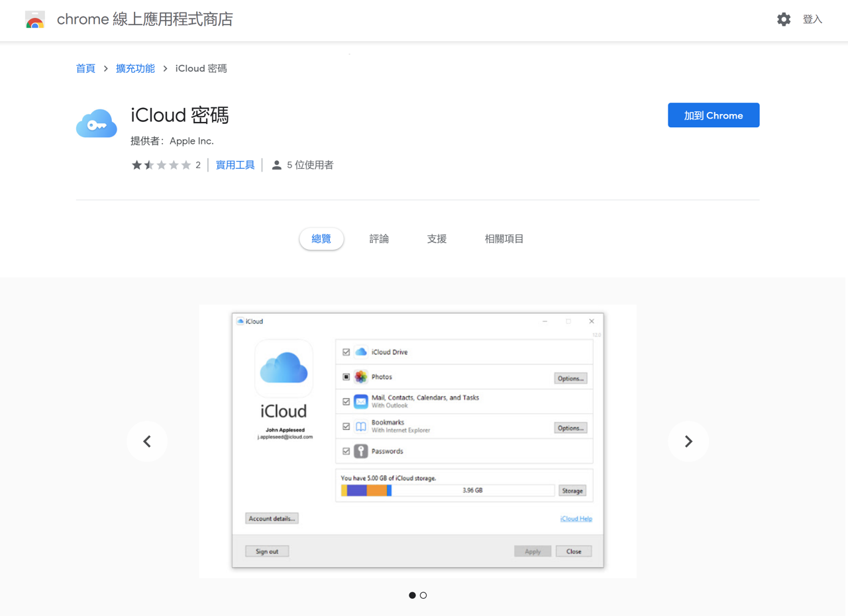Click purple segment of storage bar
The image size is (848, 616).
pyautogui.click(x=357, y=490)
